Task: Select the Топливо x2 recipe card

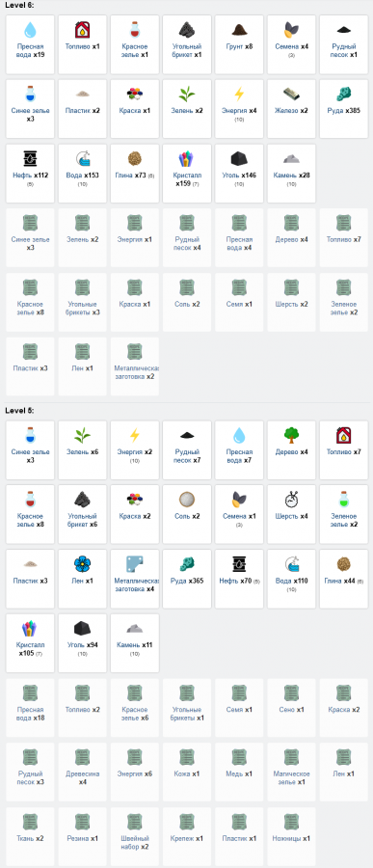Action: pyautogui.click(x=83, y=708)
